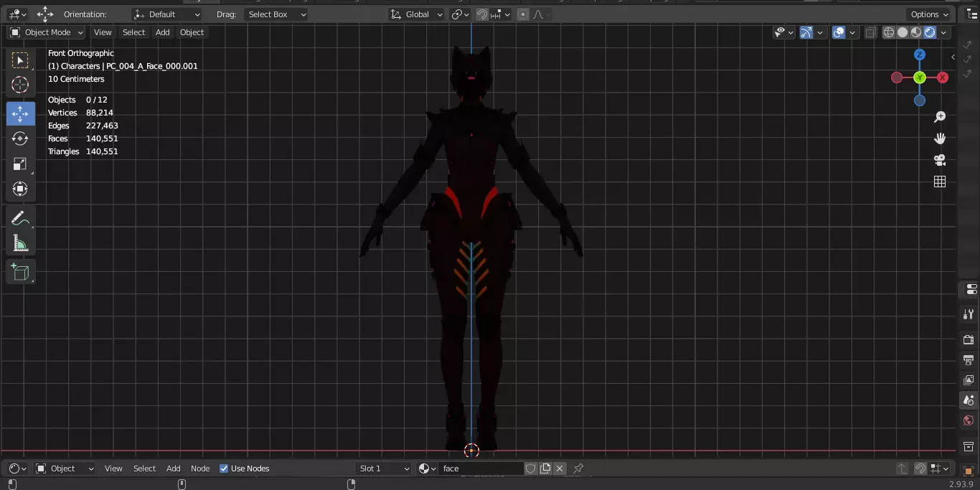Open viewport shading options arrow
This screenshot has width=980, height=490.
coord(943,32)
